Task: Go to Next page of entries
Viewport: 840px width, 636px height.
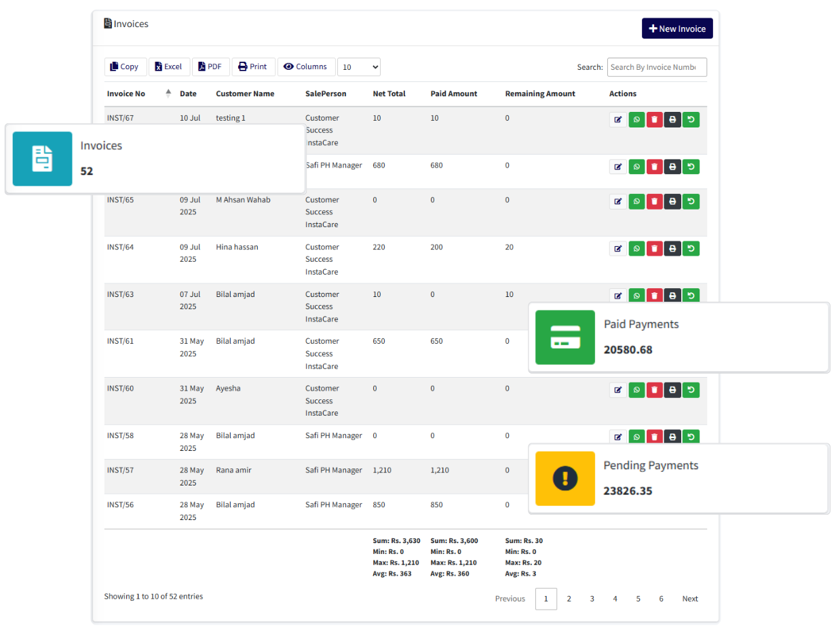Action: [690, 599]
